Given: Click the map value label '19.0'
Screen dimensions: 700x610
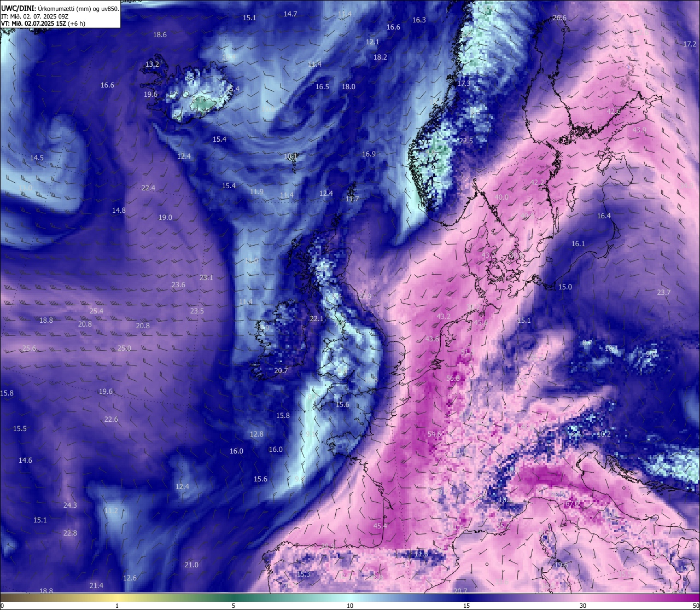Looking at the screenshot, I should tap(165, 217).
